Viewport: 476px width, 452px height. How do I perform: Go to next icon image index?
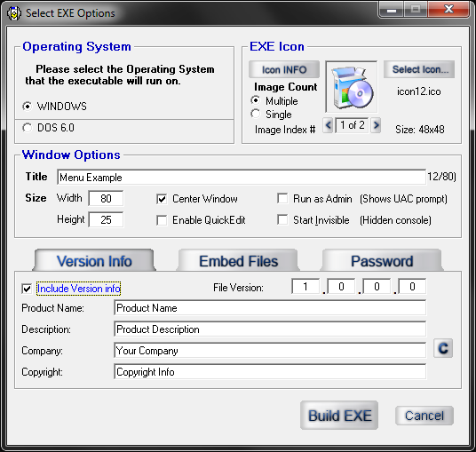pyautogui.click(x=376, y=124)
